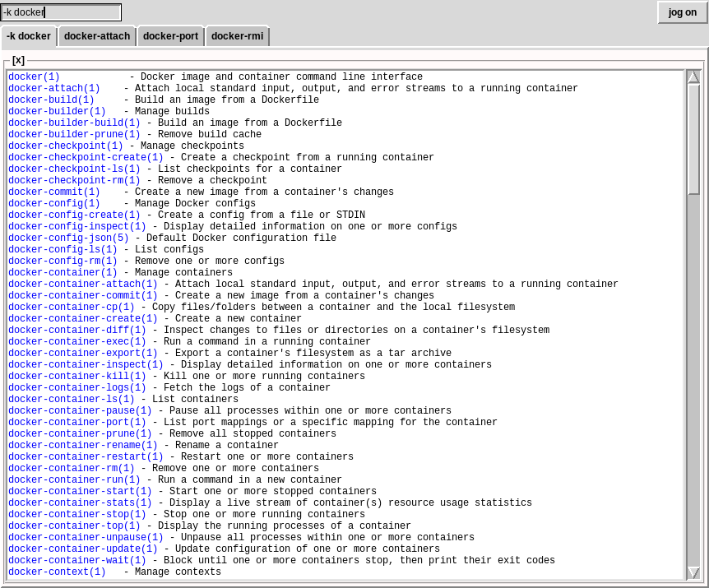Open the docker-commit(1) link

(x=53, y=192)
